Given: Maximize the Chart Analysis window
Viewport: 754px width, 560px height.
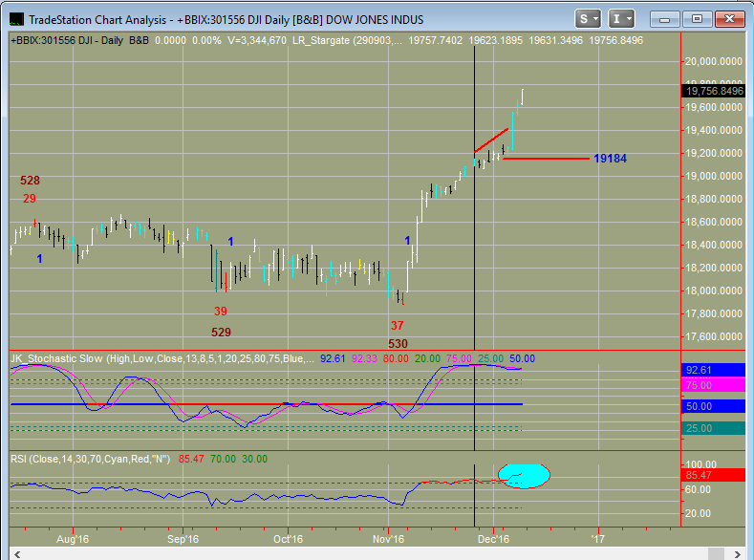Looking at the screenshot, I should (697, 19).
